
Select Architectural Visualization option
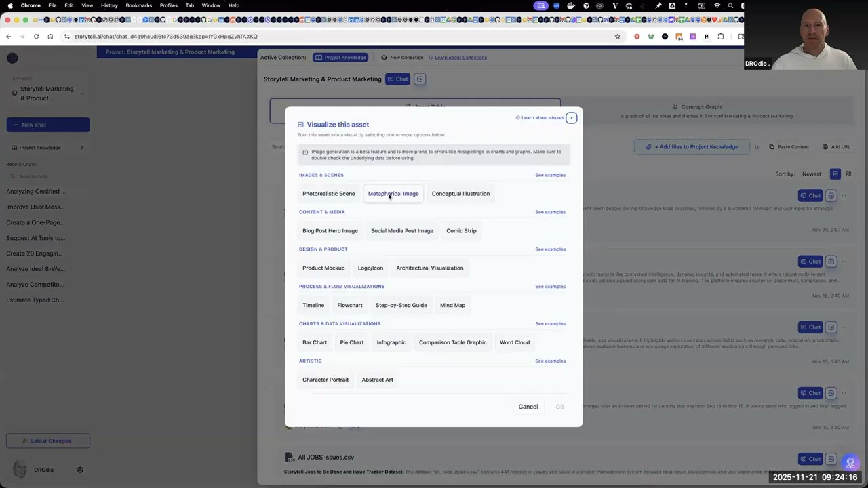coord(429,268)
